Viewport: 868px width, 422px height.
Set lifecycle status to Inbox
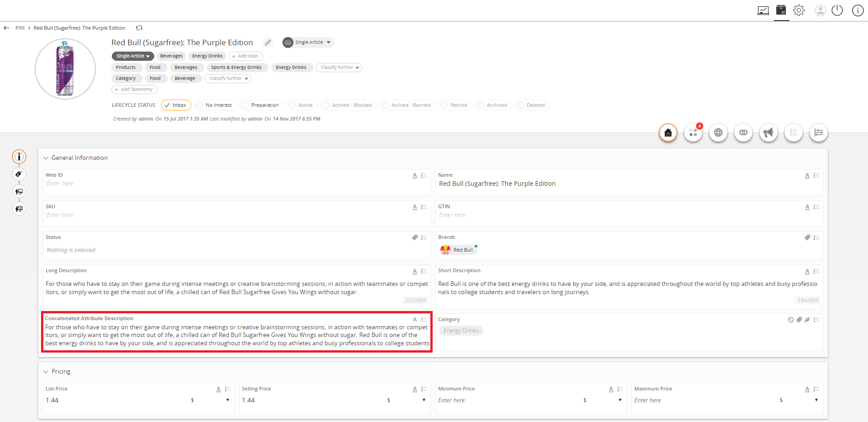(176, 105)
